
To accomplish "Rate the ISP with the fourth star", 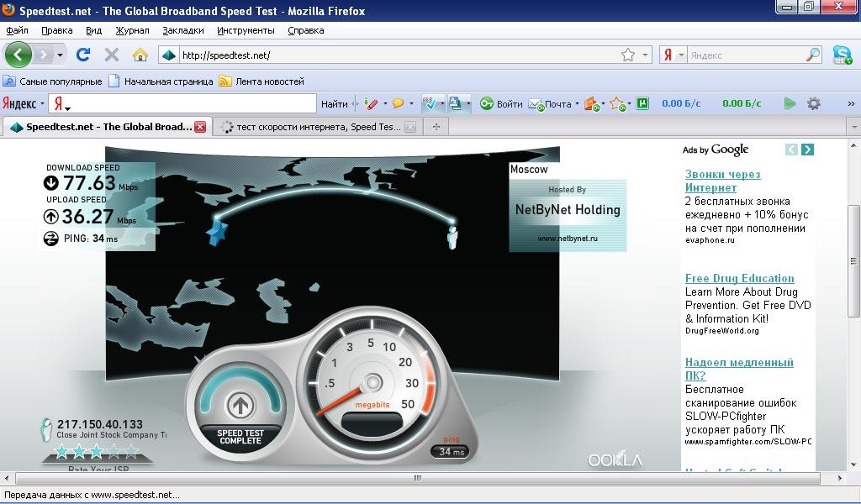I will point(113,452).
